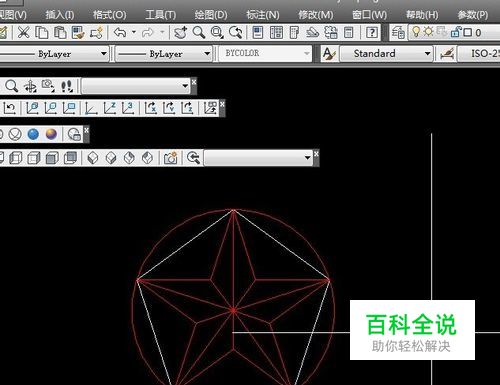The width and height of the screenshot is (500, 385).
Task: Toggle the layer freeze sun icon
Action: pyautogui.click(x=428, y=32)
